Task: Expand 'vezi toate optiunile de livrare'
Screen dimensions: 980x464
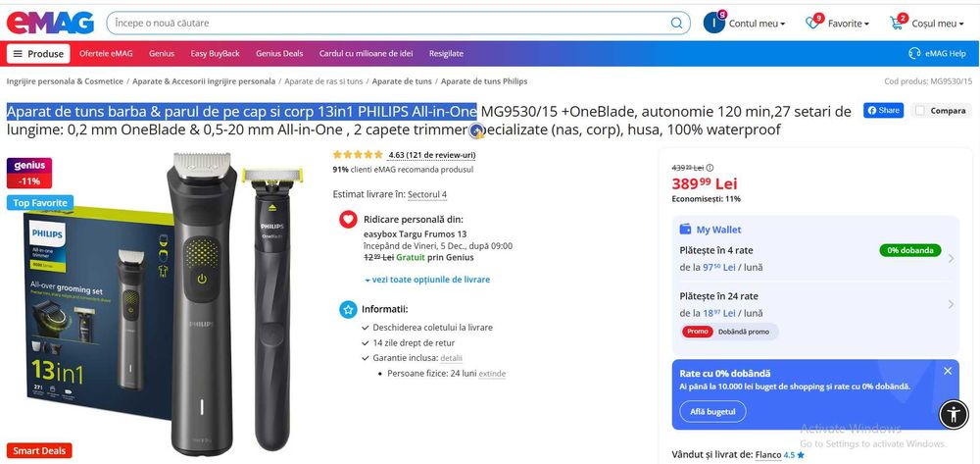Action: (x=426, y=280)
